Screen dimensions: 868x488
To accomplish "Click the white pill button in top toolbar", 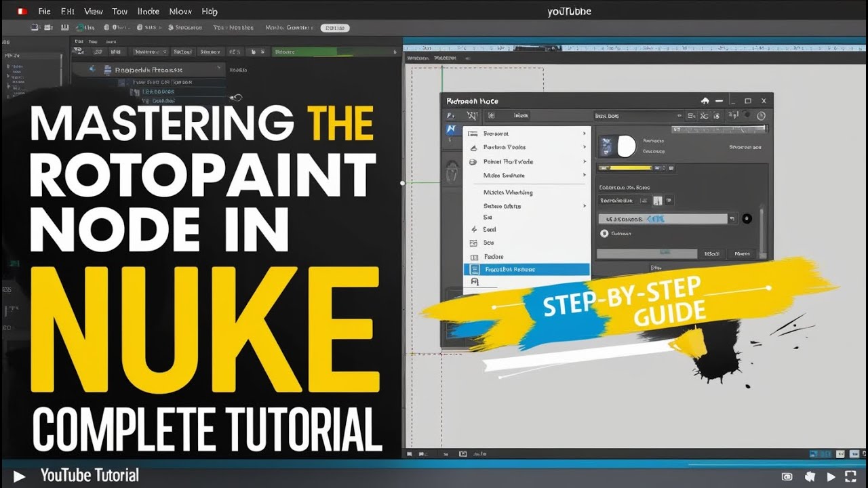I will tap(334, 28).
